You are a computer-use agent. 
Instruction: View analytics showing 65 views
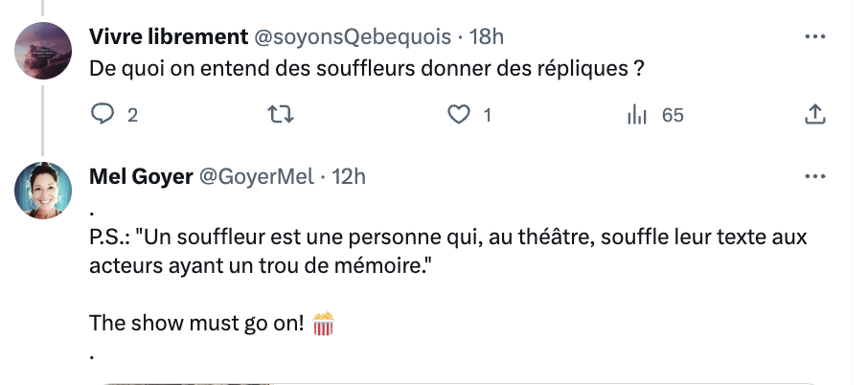pos(639,115)
